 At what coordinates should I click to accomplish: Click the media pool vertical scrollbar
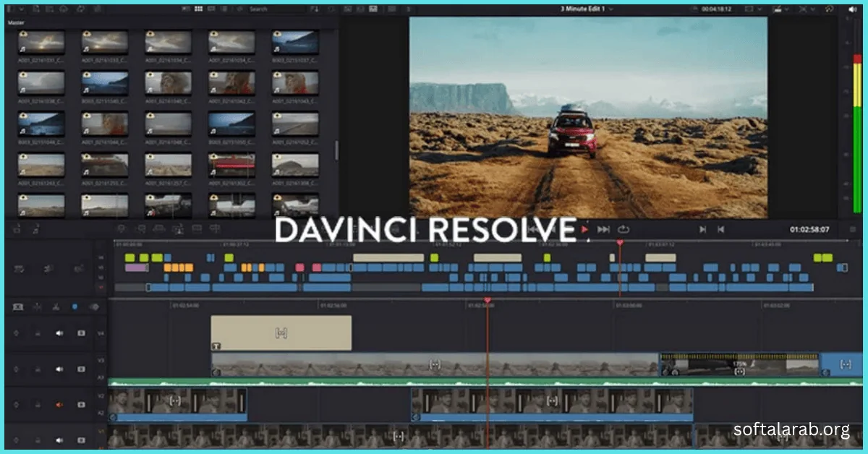[x=336, y=150]
